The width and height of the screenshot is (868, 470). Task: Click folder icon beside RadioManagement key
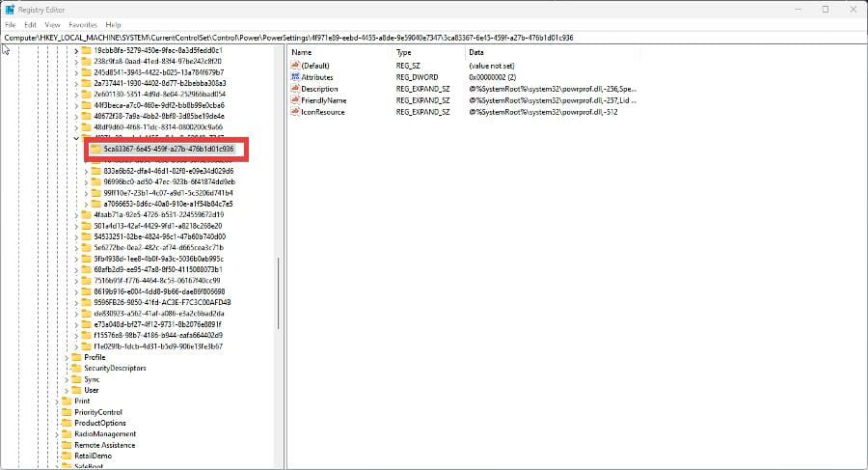click(x=67, y=434)
